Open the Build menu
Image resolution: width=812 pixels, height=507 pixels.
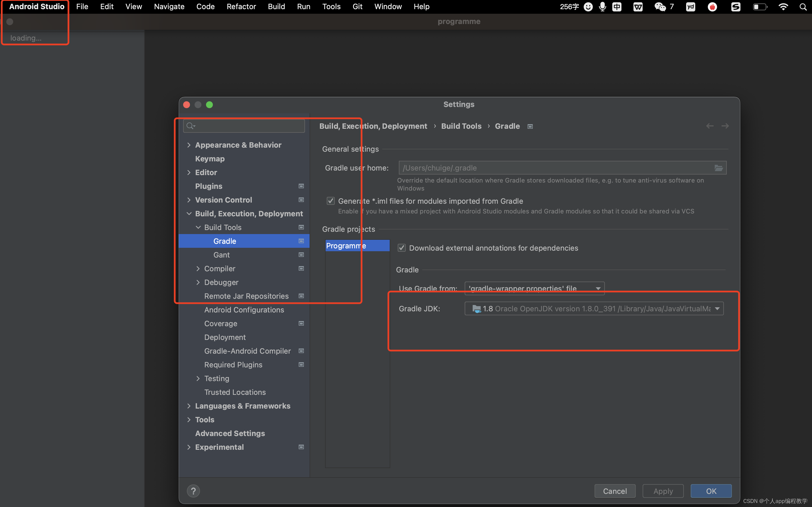276,7
